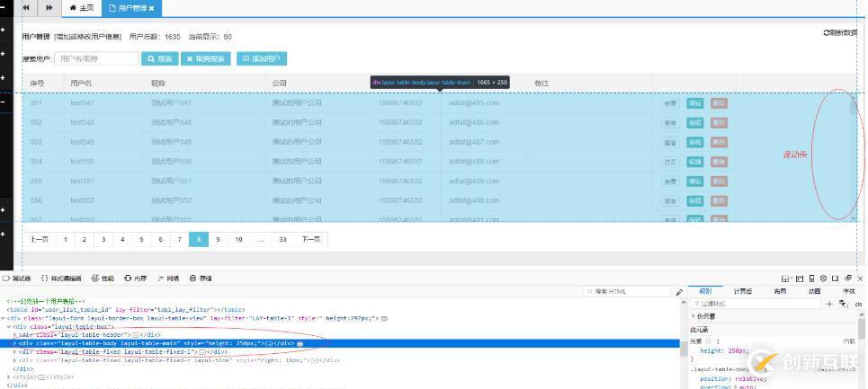The height and width of the screenshot is (389, 868).
Task: Click the 查看 button in row 356
Action: coord(670,200)
